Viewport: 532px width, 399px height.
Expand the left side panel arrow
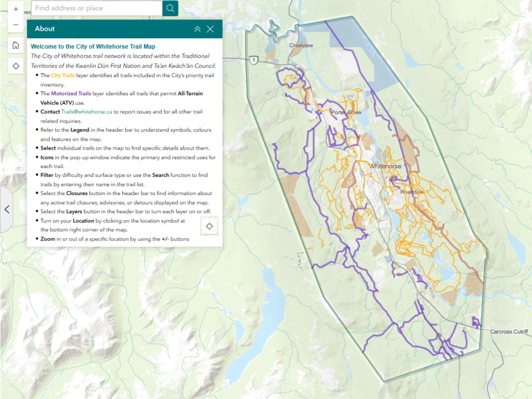[7, 209]
